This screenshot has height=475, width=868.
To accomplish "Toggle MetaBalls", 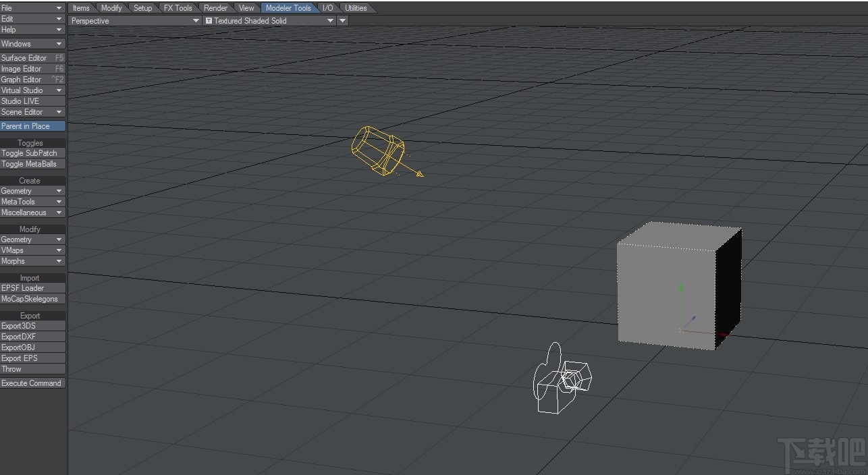I will 32,164.
